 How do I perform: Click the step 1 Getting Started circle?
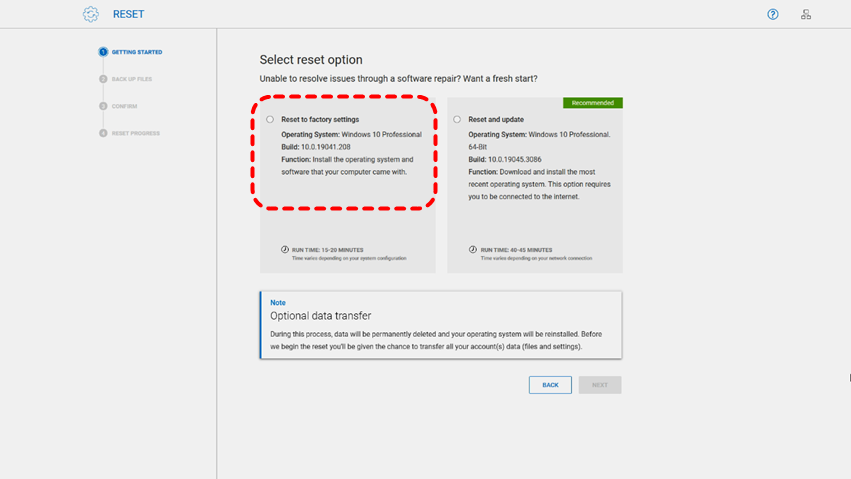click(103, 52)
